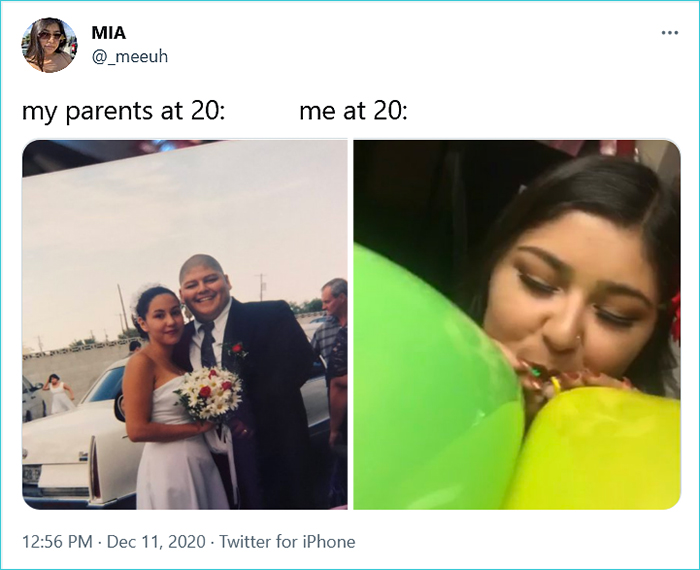Click the groom's necktie in the left photo
The width and height of the screenshot is (700, 570).
coord(207,345)
